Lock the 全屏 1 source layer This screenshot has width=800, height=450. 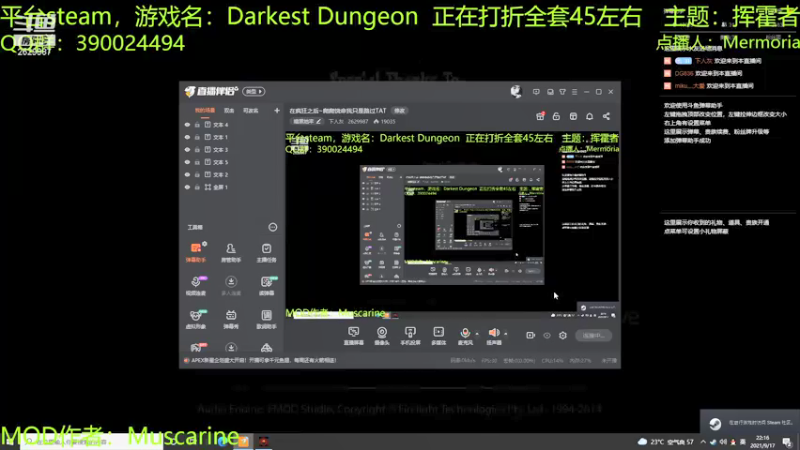coord(197,187)
